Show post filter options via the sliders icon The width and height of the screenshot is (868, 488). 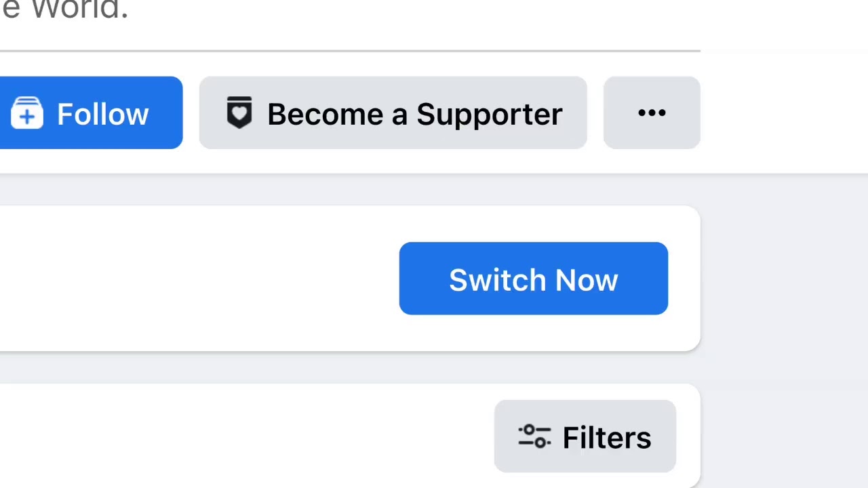(534, 436)
